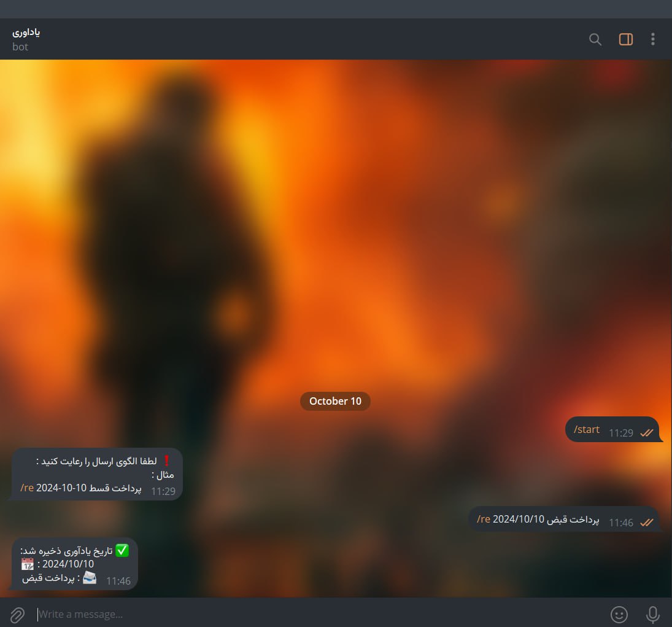The width and height of the screenshot is (672, 627).
Task: Toggle the right sidebar panel
Action: pyautogui.click(x=626, y=39)
